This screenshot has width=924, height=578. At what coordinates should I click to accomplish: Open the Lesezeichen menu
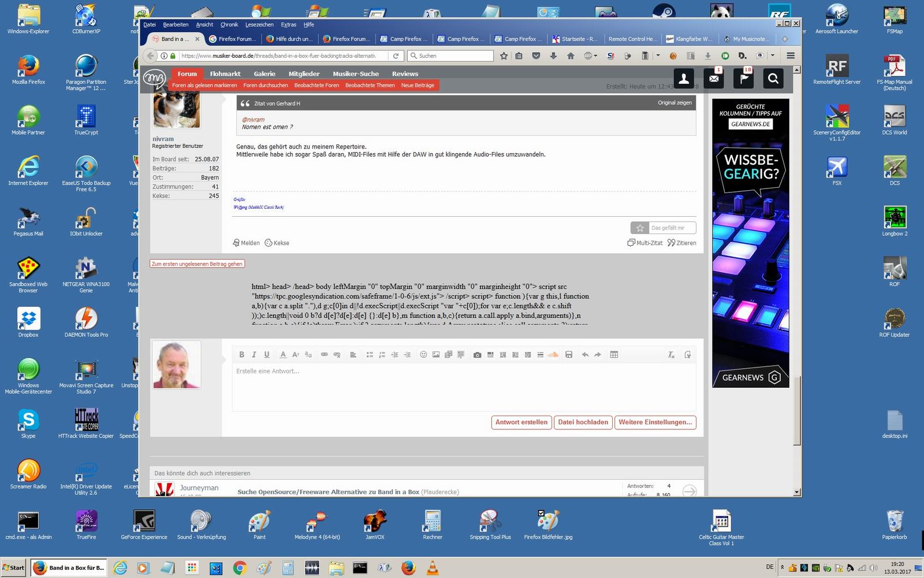click(x=259, y=25)
